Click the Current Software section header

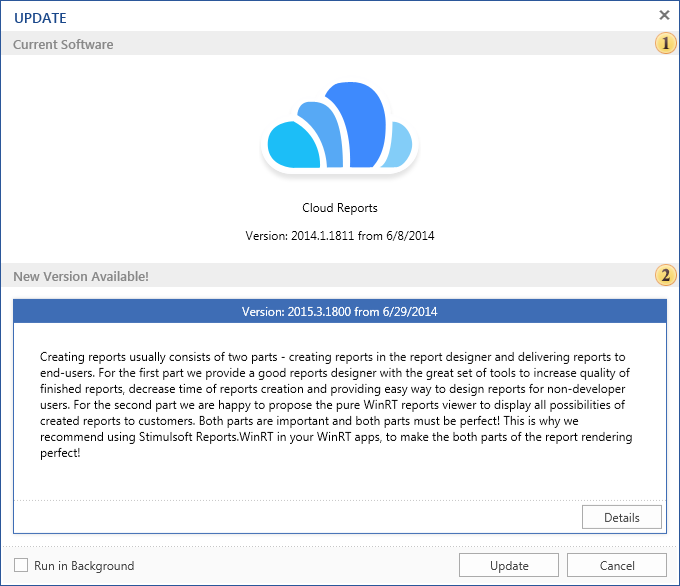63,45
